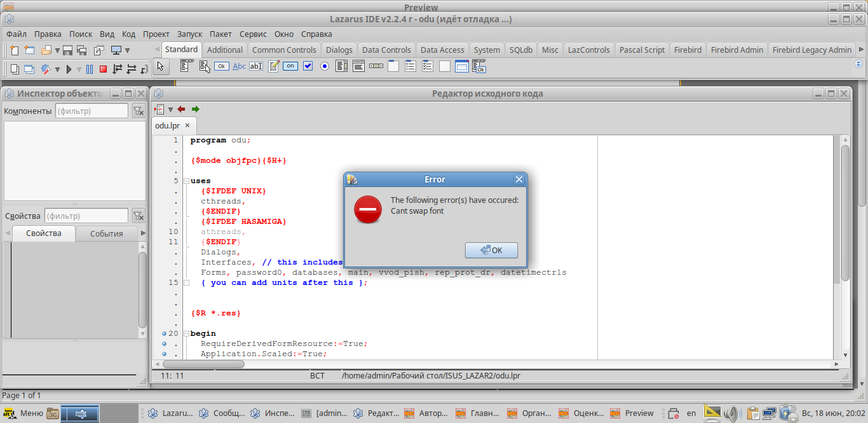
Task: Click the green forward navigation arrow
Action: pos(195,109)
